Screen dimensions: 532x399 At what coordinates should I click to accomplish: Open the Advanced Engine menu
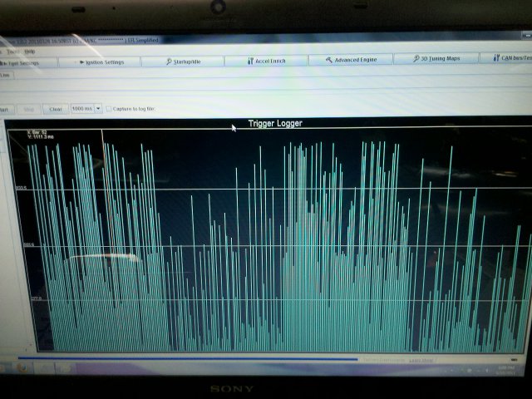coord(352,60)
